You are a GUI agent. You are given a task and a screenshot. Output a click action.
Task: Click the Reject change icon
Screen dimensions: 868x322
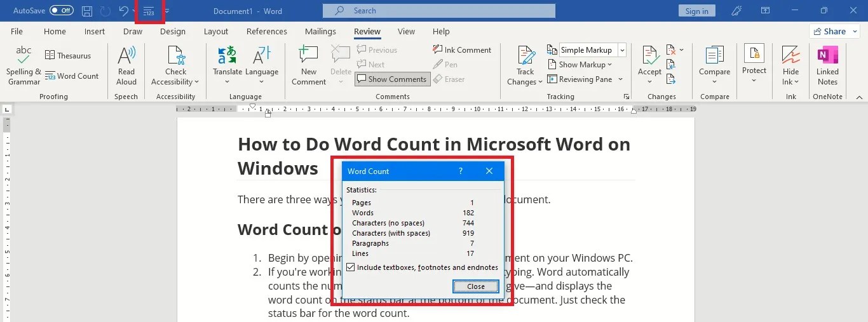(671, 50)
